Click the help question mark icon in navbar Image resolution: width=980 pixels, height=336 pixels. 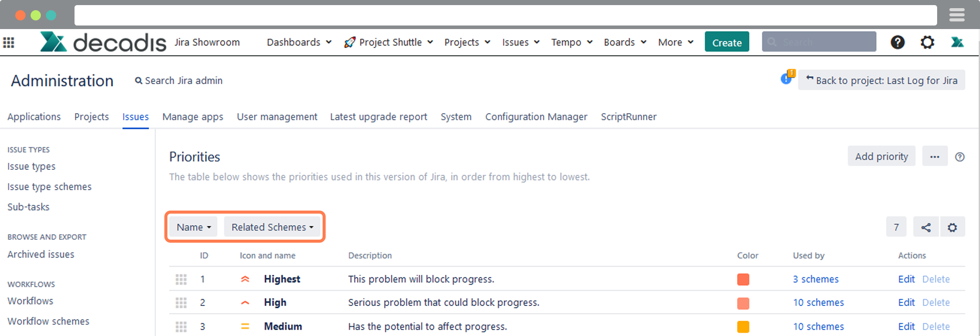897,42
